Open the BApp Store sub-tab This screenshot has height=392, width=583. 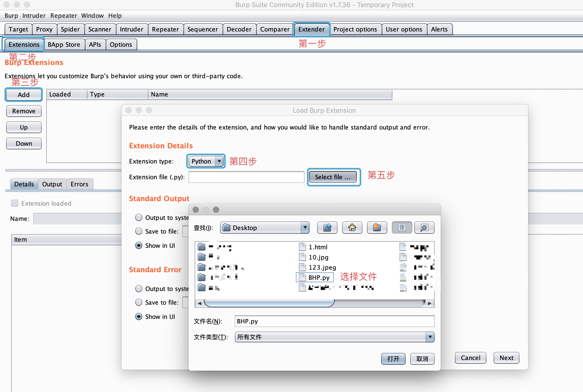tap(64, 44)
